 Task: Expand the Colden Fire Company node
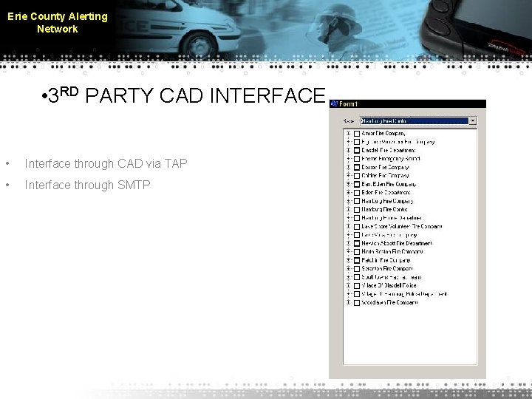348,176
